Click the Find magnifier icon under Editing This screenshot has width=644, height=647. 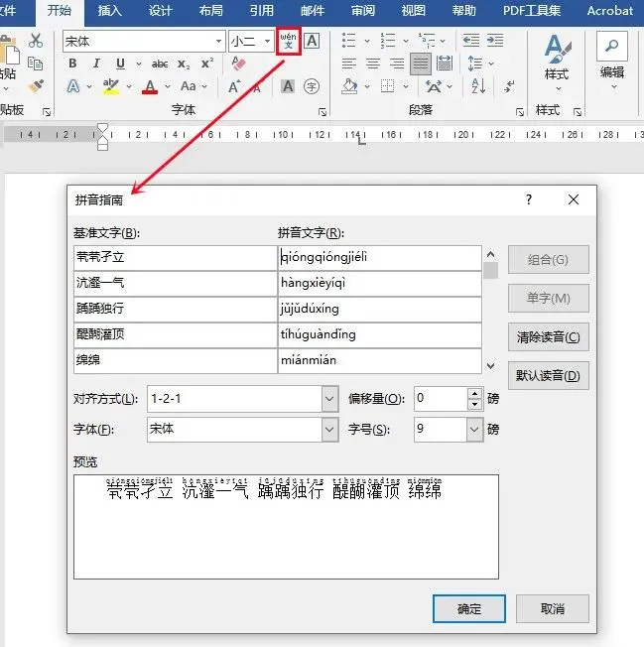pos(612,47)
